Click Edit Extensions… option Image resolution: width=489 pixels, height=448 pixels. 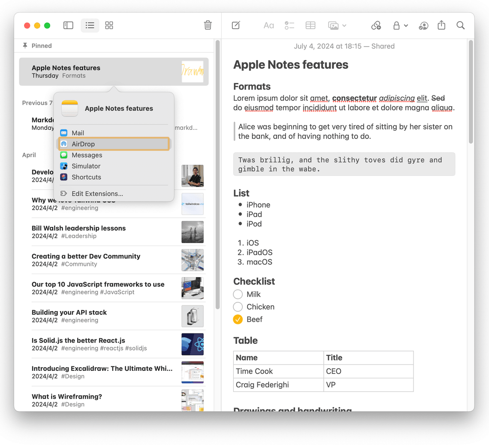pos(97,194)
